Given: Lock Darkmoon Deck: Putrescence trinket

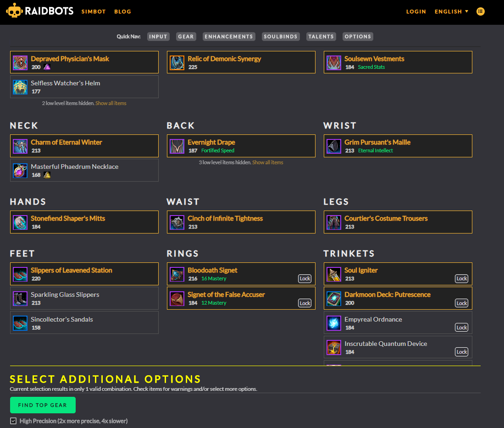Looking at the screenshot, I should click(461, 303).
